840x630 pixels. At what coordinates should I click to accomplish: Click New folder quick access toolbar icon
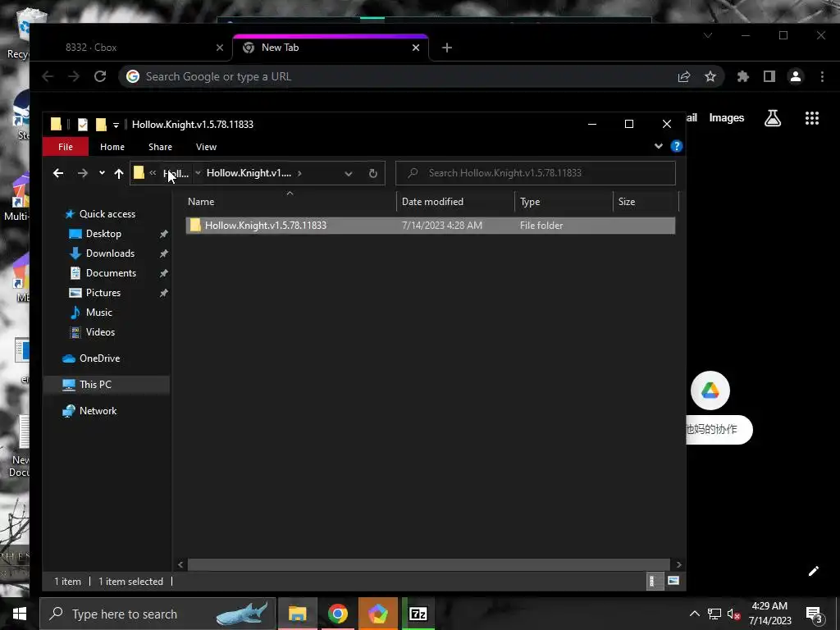[101, 125]
